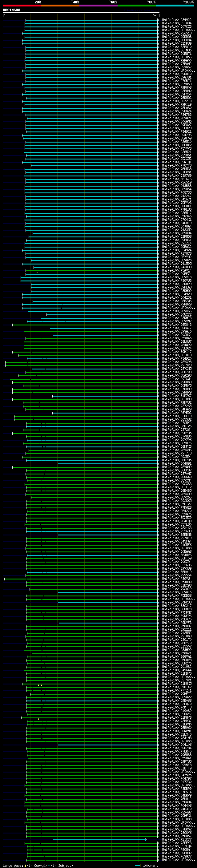Select hit label UniRef100_A3FMH0
This screenshot has width=197, height=868.
click(x=177, y=91)
